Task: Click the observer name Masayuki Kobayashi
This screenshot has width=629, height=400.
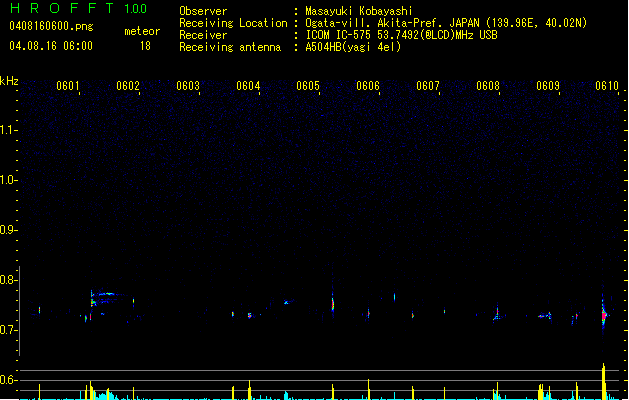Action: click(359, 11)
